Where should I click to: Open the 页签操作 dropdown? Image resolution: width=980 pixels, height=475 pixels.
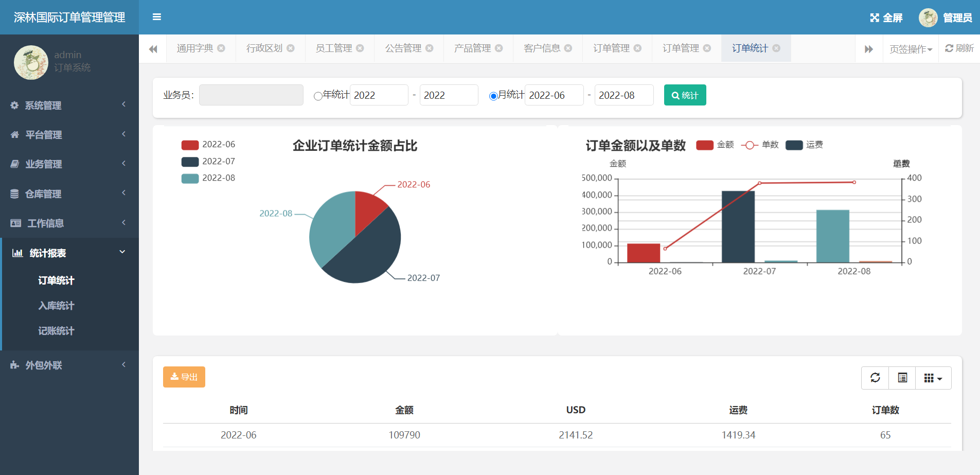pyautogui.click(x=911, y=48)
